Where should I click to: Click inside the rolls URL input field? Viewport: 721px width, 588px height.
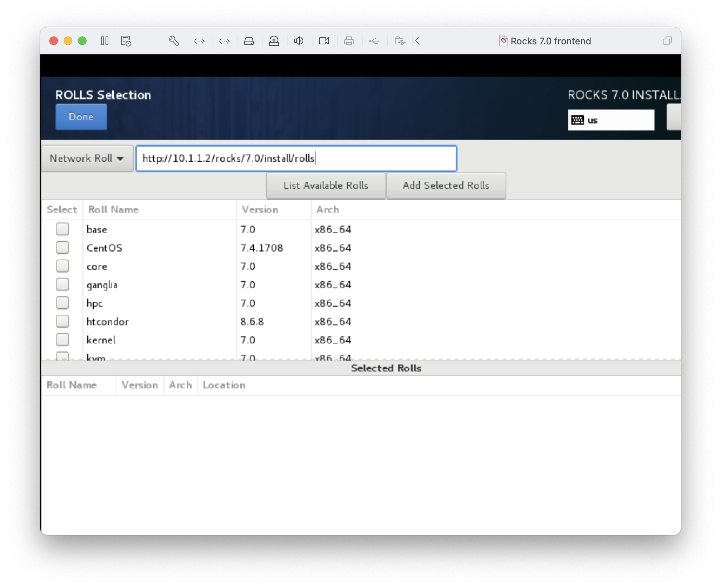click(x=296, y=158)
